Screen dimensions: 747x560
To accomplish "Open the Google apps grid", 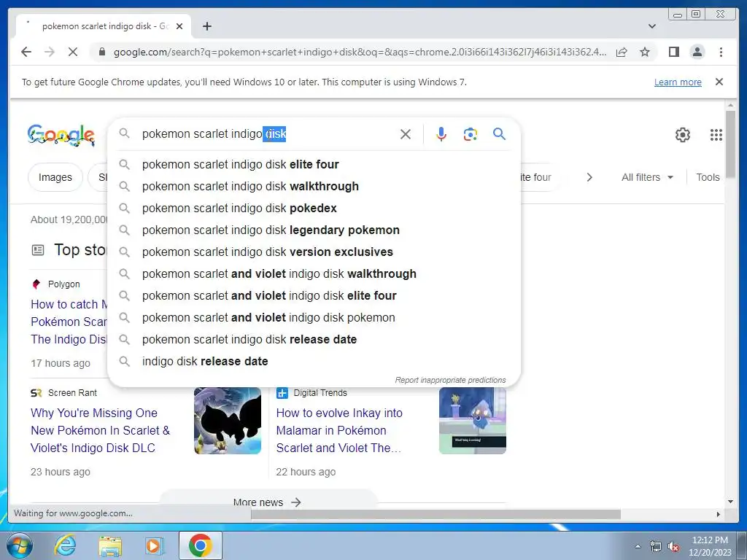I will [x=716, y=135].
